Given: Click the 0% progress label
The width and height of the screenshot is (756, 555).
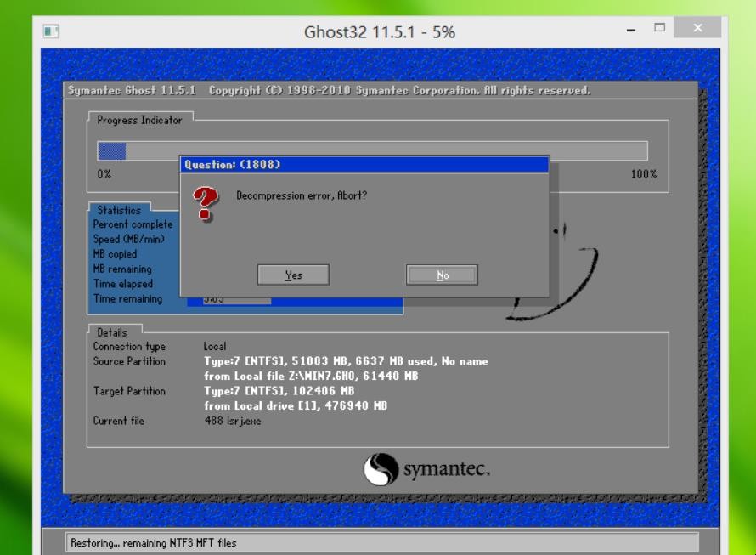Looking at the screenshot, I should (x=104, y=173).
